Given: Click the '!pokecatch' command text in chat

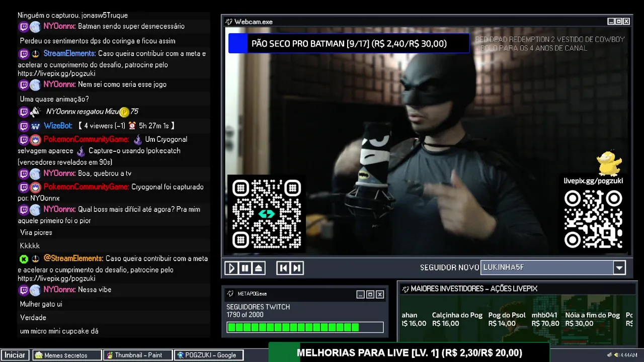Looking at the screenshot, I should [164, 151].
